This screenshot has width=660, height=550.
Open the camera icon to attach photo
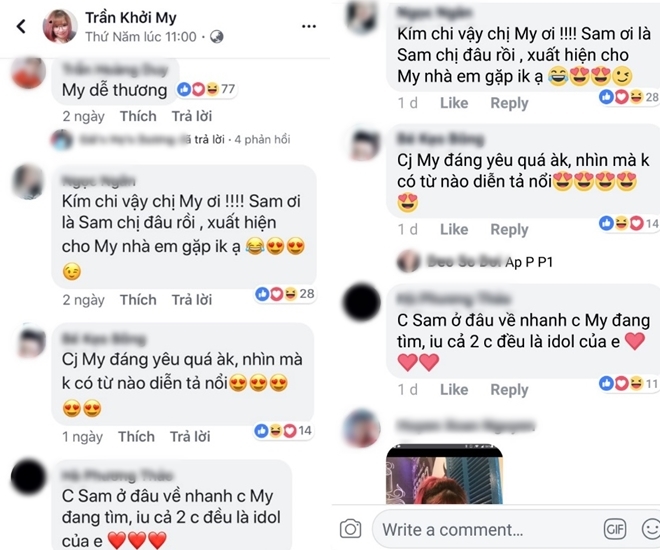(x=350, y=529)
